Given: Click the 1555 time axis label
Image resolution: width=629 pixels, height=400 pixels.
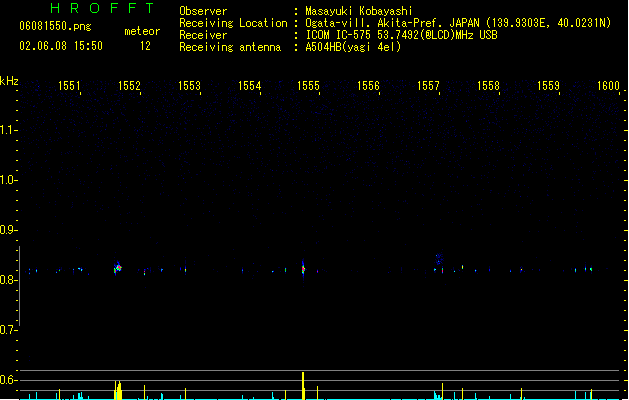Looking at the screenshot, I should (308, 85).
